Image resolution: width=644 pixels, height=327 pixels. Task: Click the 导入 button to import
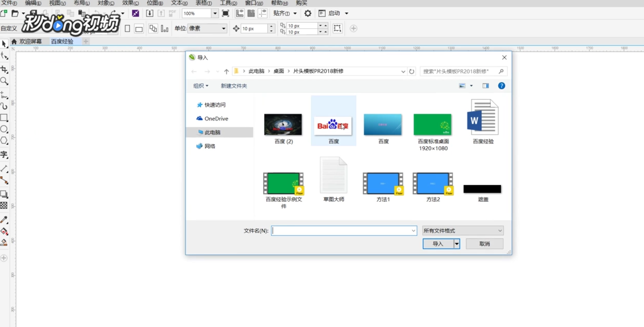(437, 244)
